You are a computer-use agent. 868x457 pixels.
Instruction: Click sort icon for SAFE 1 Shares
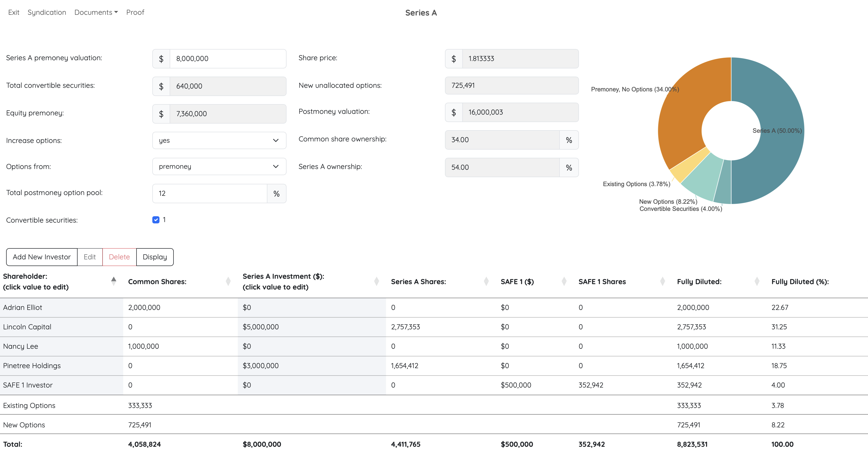662,281
